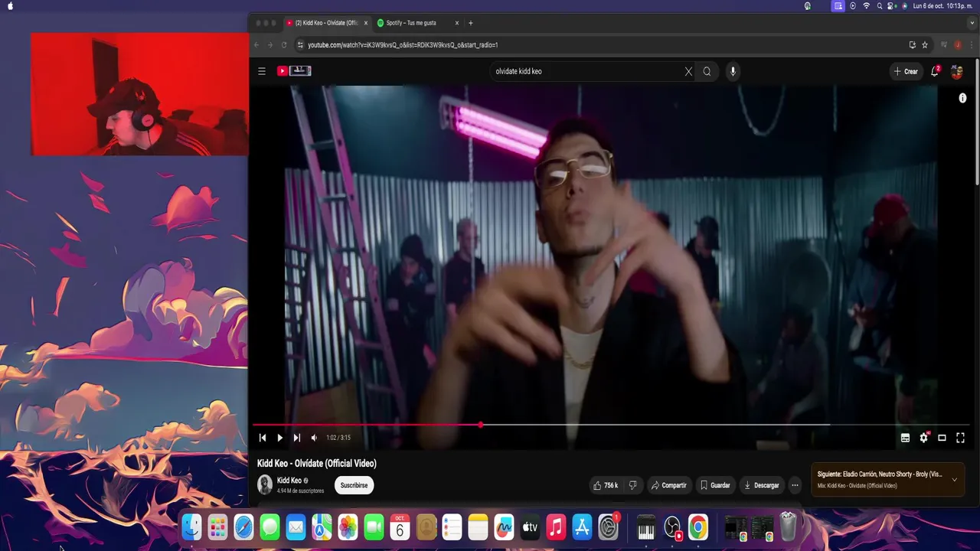Viewport: 980px width, 551px height.
Task: Toggle theater mode on the player
Action: pyautogui.click(x=942, y=438)
